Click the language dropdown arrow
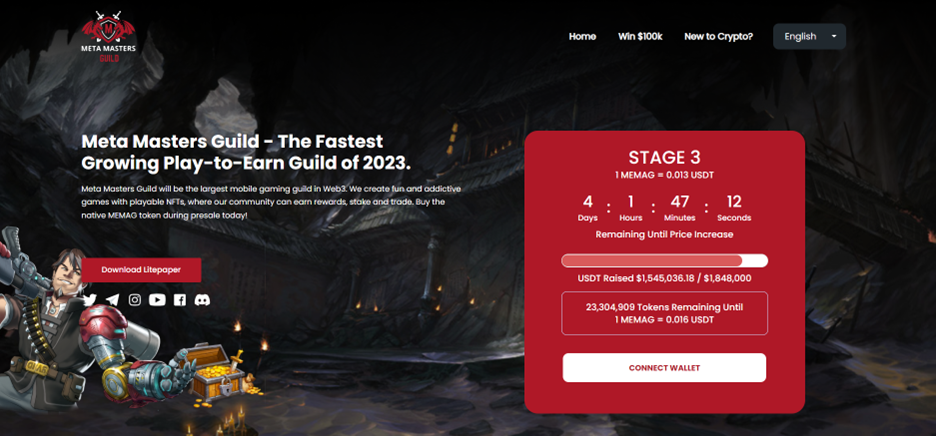 [834, 36]
